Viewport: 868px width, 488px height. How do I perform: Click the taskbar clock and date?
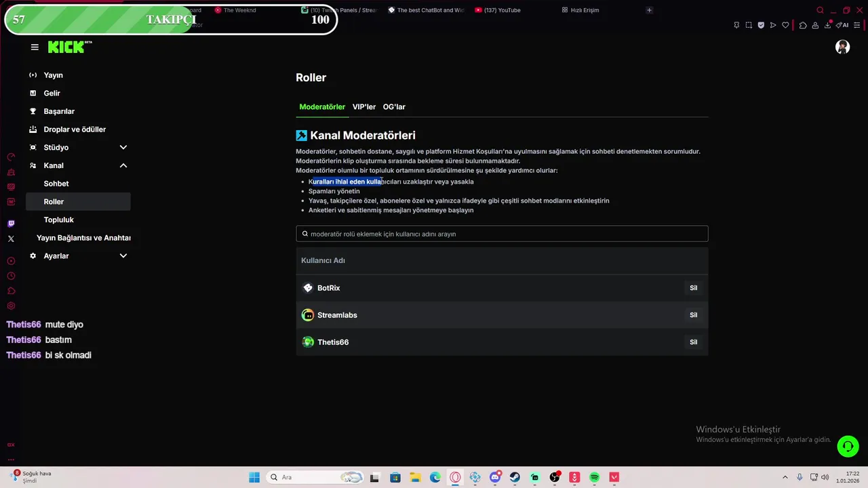click(848, 477)
